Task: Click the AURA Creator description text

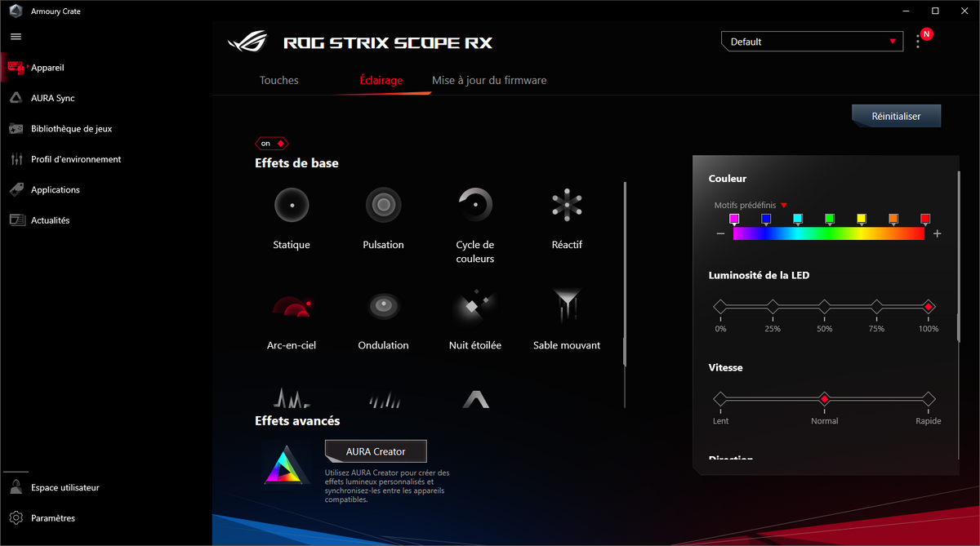Action: pos(387,486)
